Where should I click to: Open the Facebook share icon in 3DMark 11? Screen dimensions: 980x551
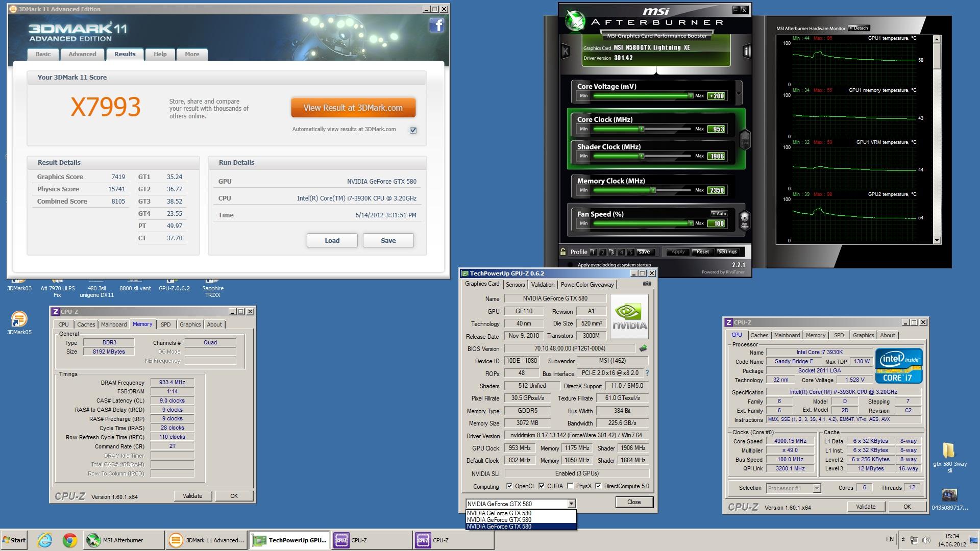436,25
